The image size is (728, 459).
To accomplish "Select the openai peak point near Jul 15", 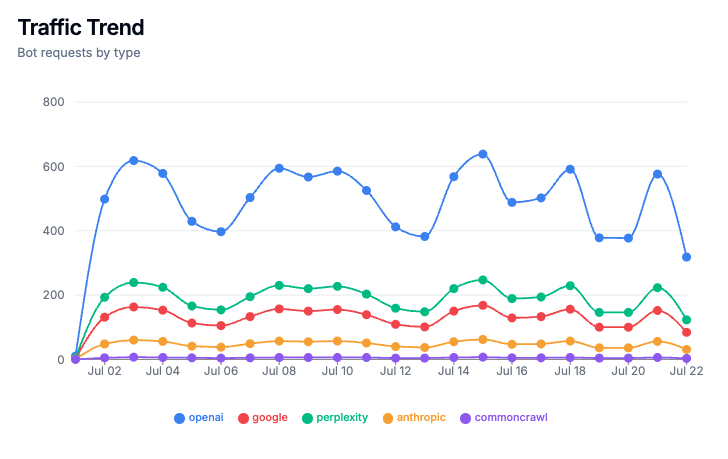I will click(483, 154).
